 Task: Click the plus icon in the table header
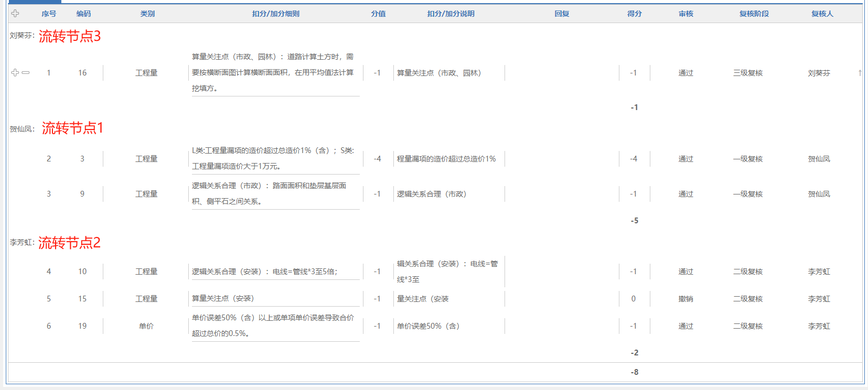pyautogui.click(x=15, y=14)
